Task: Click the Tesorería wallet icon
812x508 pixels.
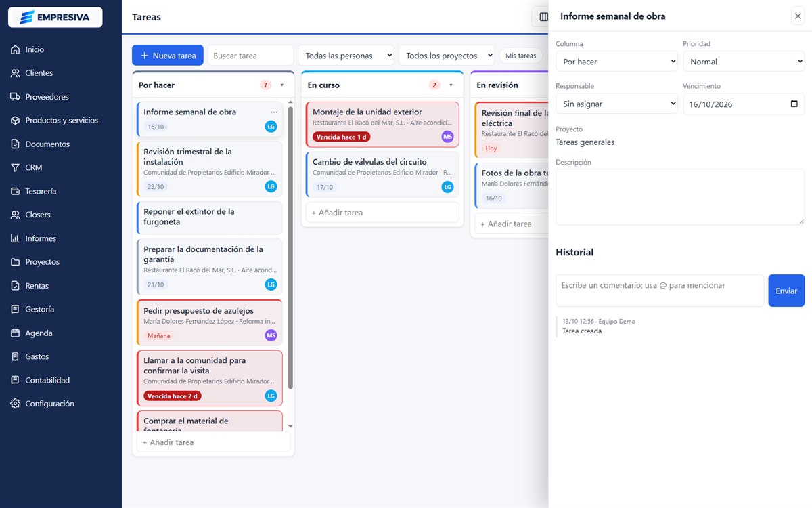Action: pyautogui.click(x=15, y=191)
